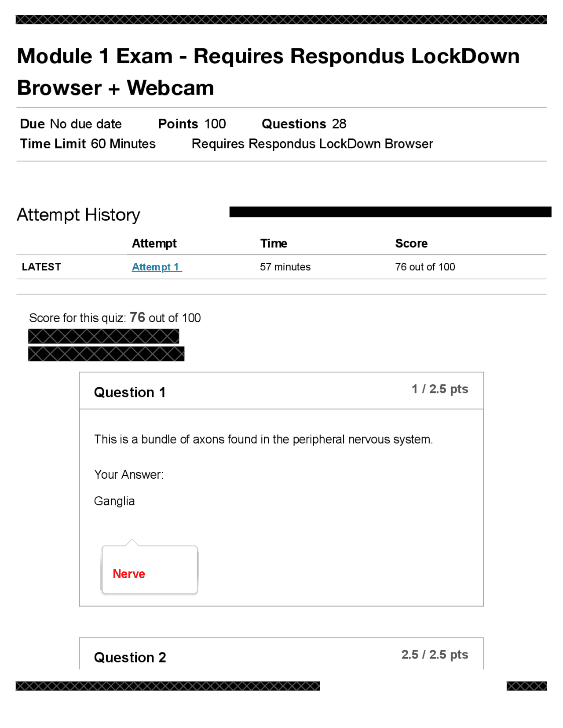Click the 76 out of 100 table cell

(x=424, y=267)
